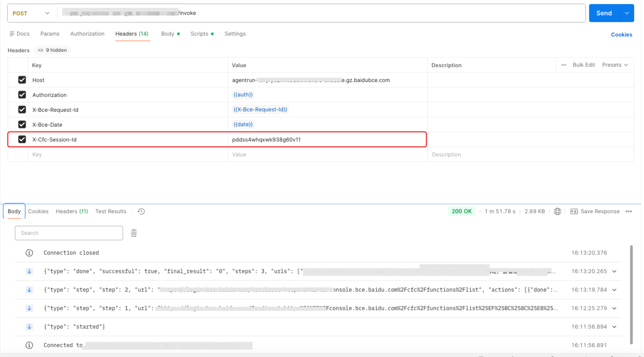Click the Cookies link
644x357 pixels.
621,35
